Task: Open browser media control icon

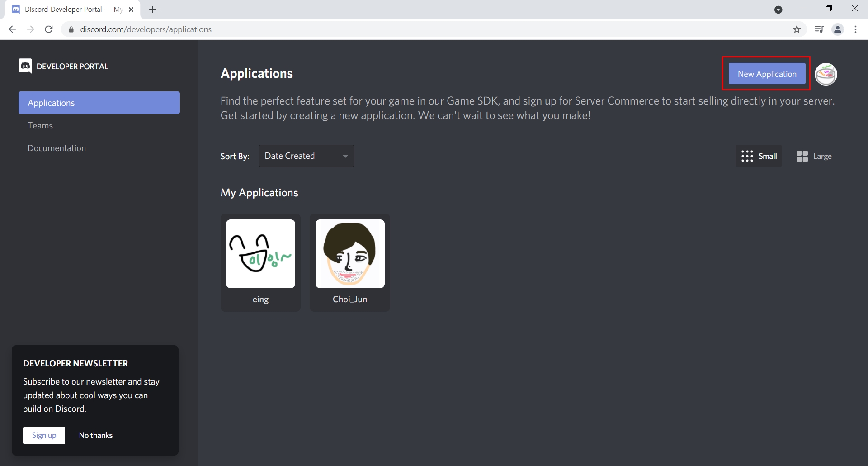Action: 819,29
